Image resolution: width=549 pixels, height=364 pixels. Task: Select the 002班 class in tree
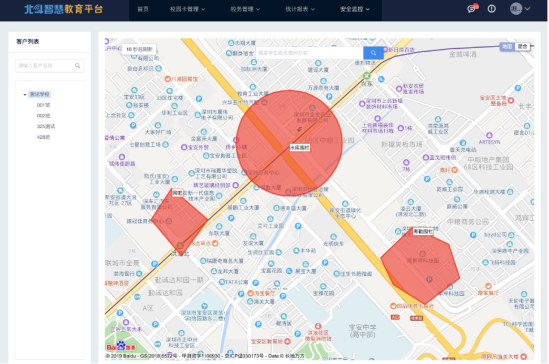pyautogui.click(x=43, y=116)
